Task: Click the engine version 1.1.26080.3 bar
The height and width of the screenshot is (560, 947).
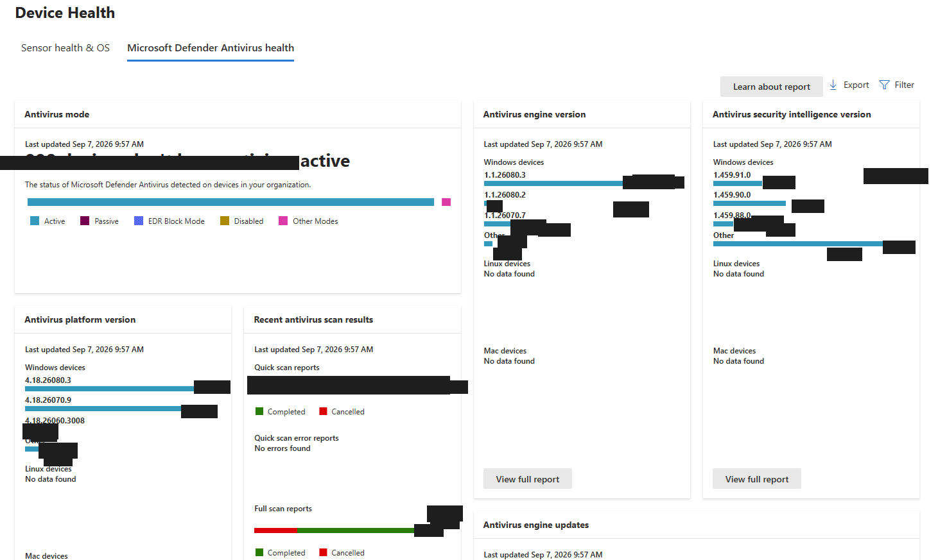Action: pos(553,183)
